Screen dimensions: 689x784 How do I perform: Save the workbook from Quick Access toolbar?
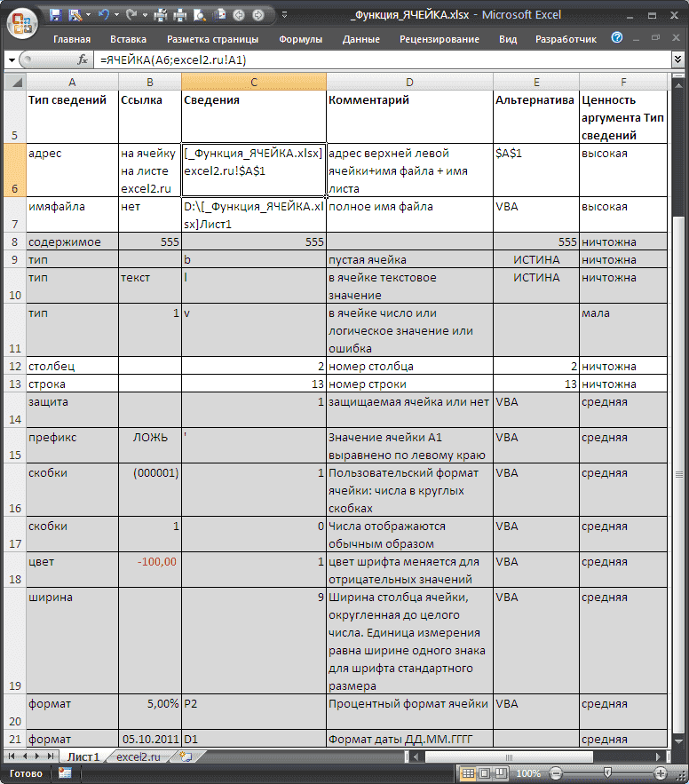56,15
